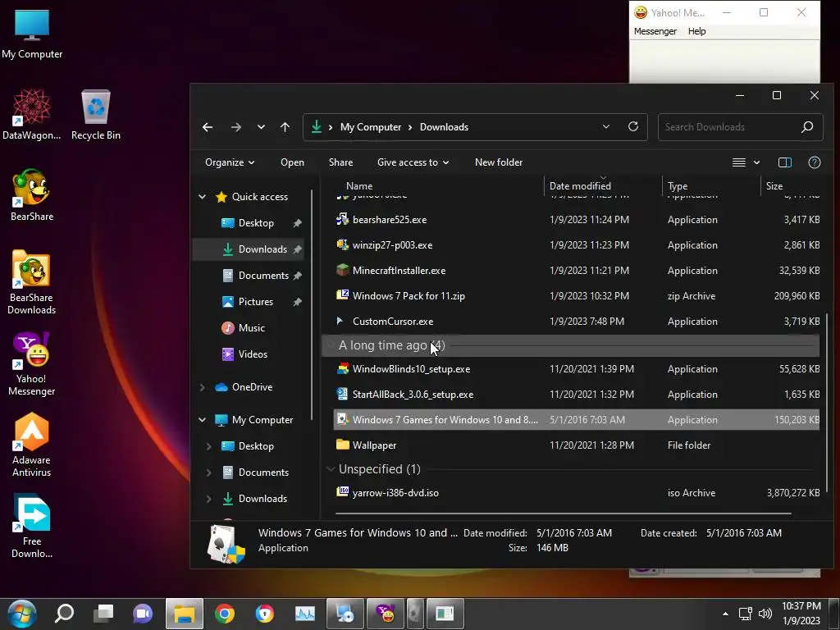This screenshot has height=630, width=840.
Task: Click My Computer breadcrumb segment
Action: point(371,127)
